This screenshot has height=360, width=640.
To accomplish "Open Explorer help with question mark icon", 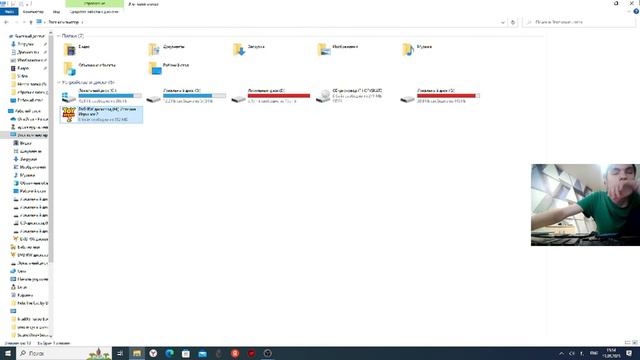I will 636,12.
